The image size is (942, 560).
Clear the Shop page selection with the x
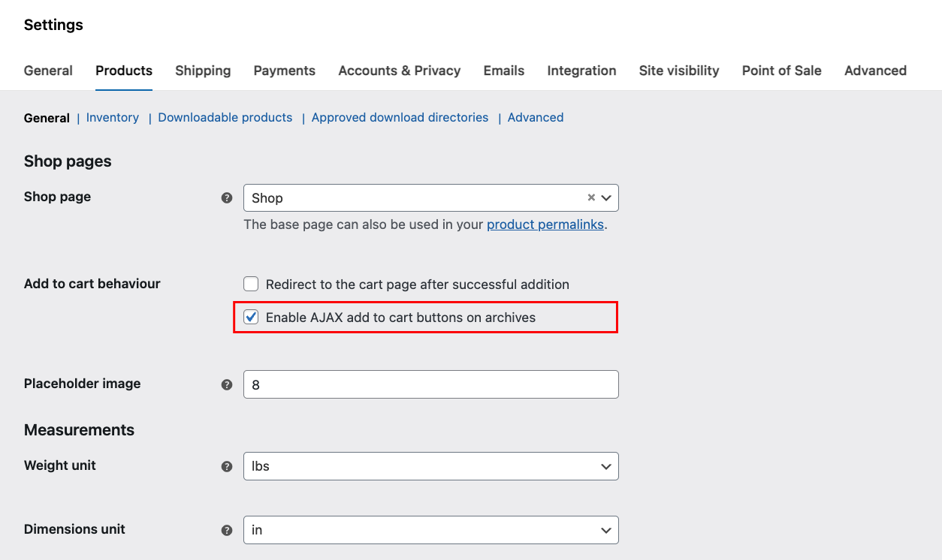tap(591, 197)
